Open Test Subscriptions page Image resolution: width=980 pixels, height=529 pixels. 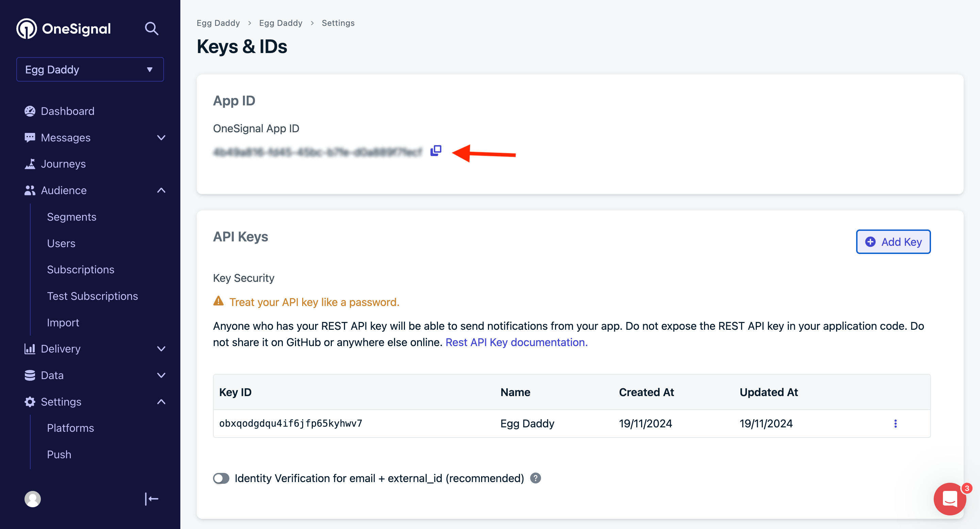point(93,296)
